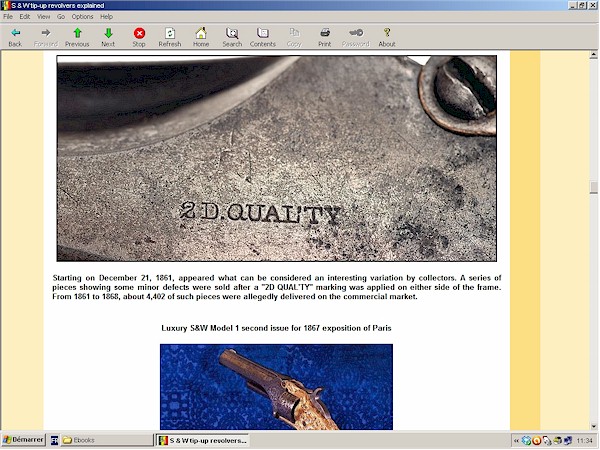
Task: Open the Go menu
Action: [x=61, y=16]
